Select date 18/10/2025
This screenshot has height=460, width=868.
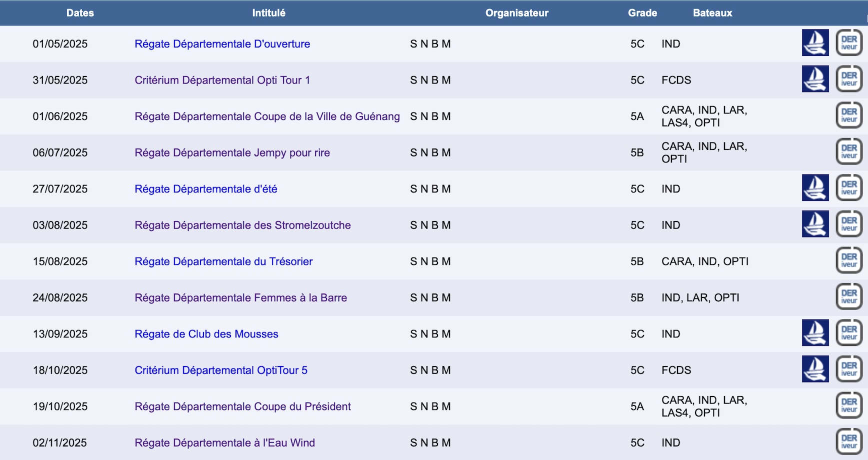pos(60,370)
